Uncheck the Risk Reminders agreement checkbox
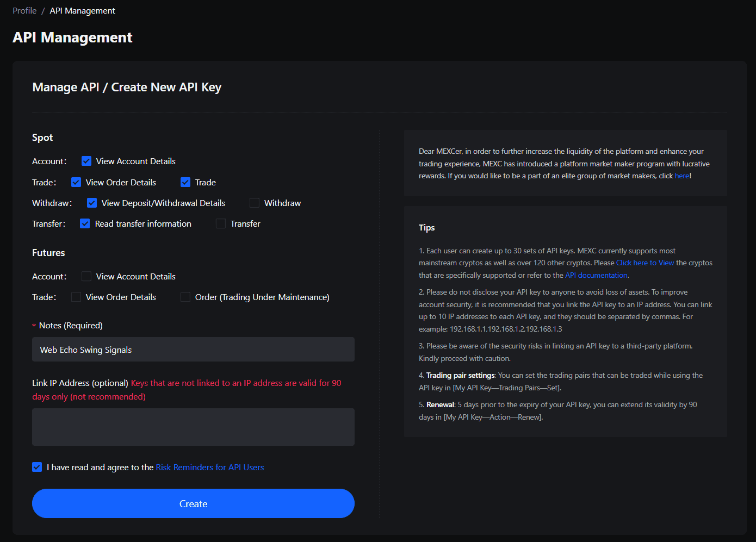This screenshot has height=542, width=756. pos(36,466)
